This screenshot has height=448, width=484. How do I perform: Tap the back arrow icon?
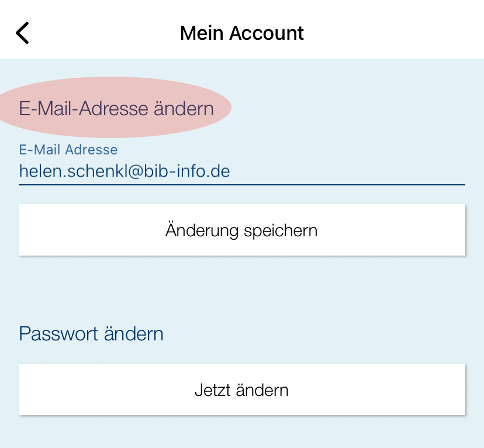pyautogui.click(x=22, y=33)
